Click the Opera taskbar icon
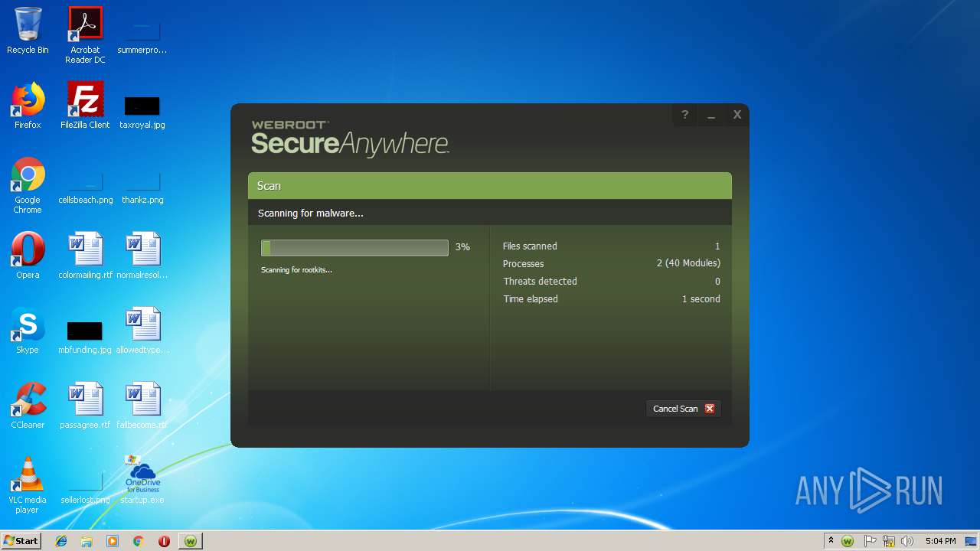 tap(164, 541)
